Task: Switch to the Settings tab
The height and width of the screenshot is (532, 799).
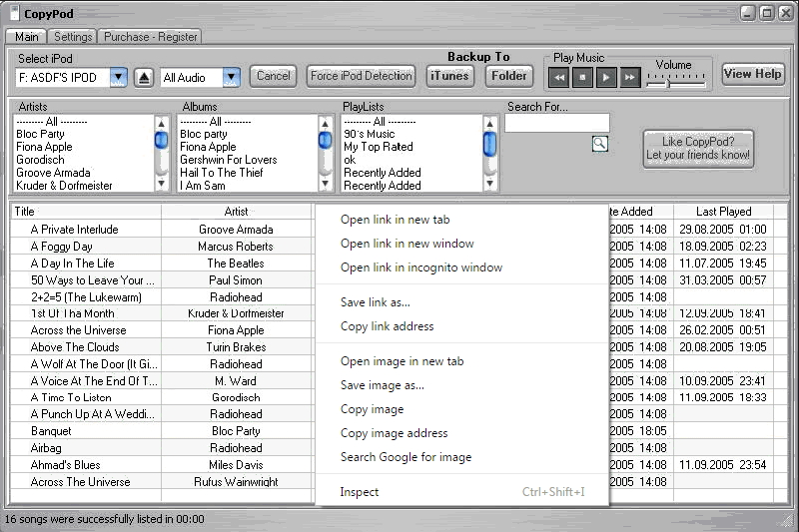Action: [73, 37]
